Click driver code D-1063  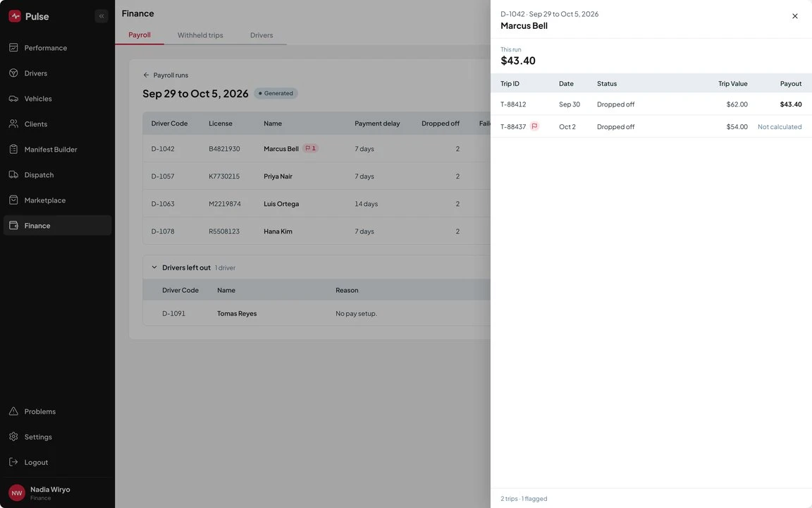pos(163,204)
